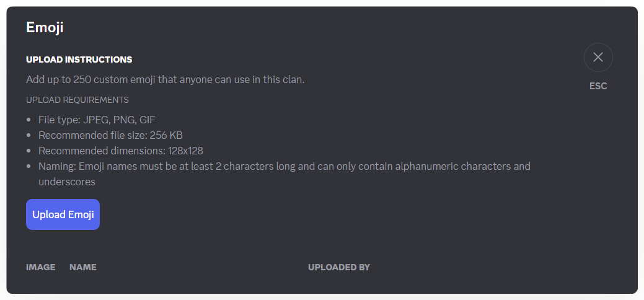This screenshot has width=644, height=300.
Task: Click the 'File type: JPEG, PNG, GIF' line
Action: [97, 120]
